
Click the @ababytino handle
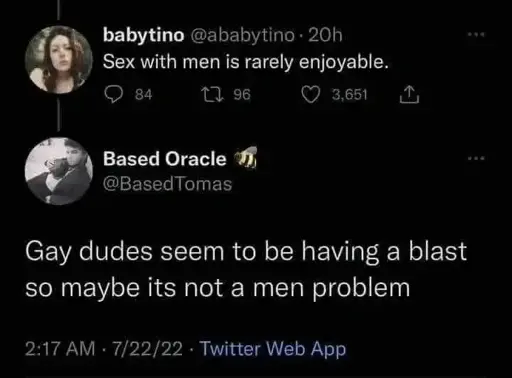[x=242, y=35]
